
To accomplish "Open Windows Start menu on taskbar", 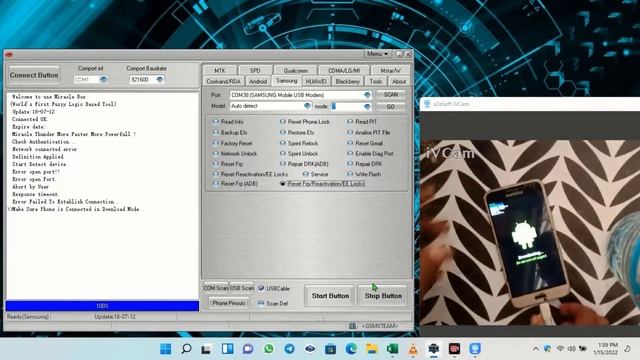I will click(x=166, y=349).
